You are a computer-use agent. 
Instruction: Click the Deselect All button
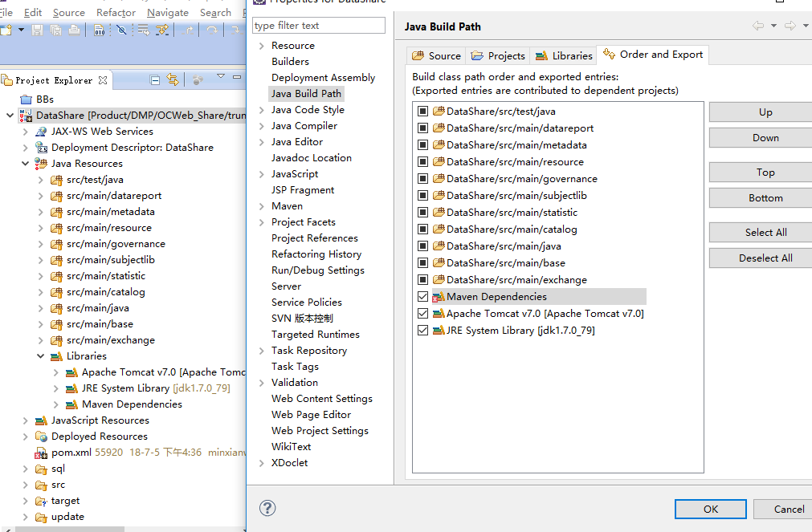pos(765,258)
